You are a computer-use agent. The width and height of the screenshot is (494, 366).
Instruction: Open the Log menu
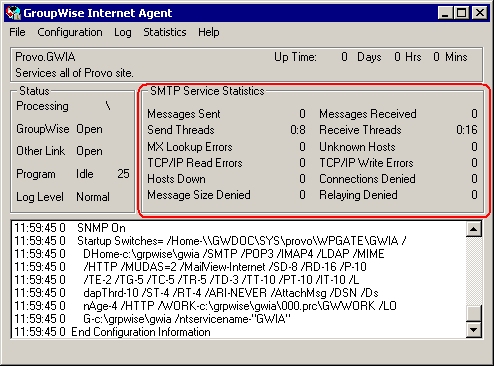pyautogui.click(x=123, y=32)
